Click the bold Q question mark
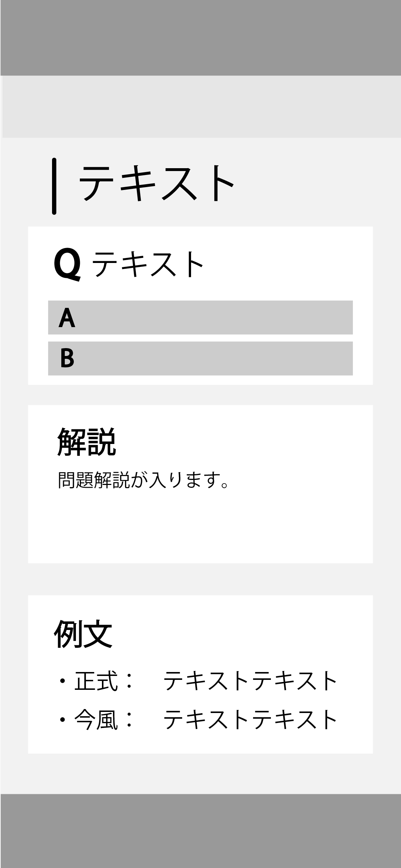The width and height of the screenshot is (401, 868). [x=67, y=265]
